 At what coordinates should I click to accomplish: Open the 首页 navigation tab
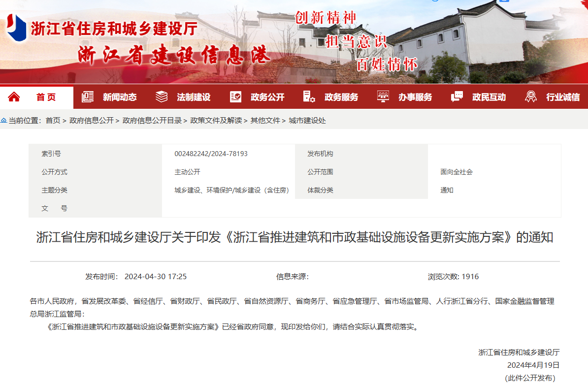tap(46, 97)
